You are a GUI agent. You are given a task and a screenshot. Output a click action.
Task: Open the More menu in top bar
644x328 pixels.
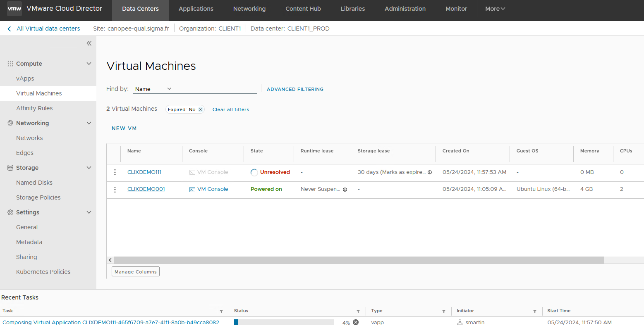[x=495, y=9]
